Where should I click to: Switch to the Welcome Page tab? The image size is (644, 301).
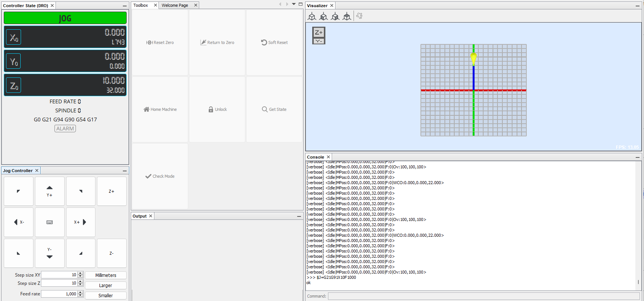[x=175, y=5]
